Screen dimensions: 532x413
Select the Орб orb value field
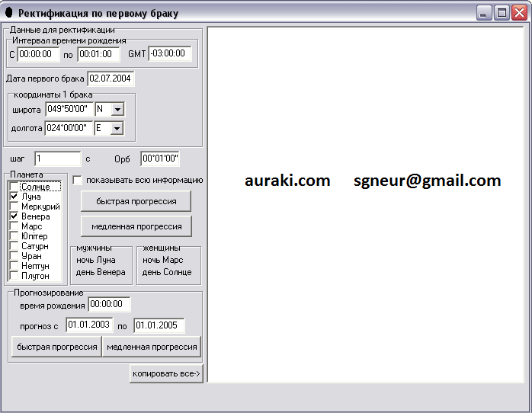(x=160, y=158)
